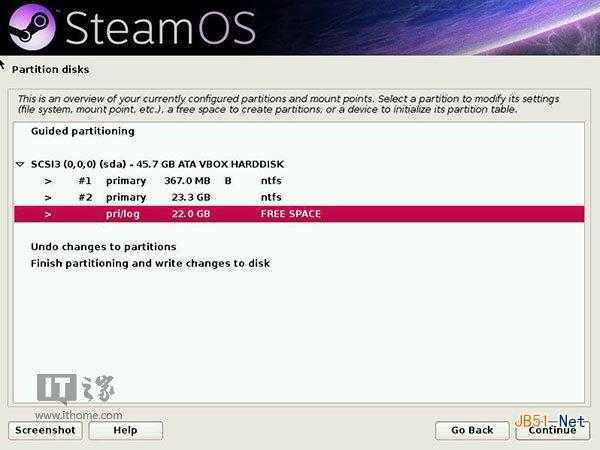
Task: Select the 22.0 GB FREE SPACE row
Action: (299, 214)
